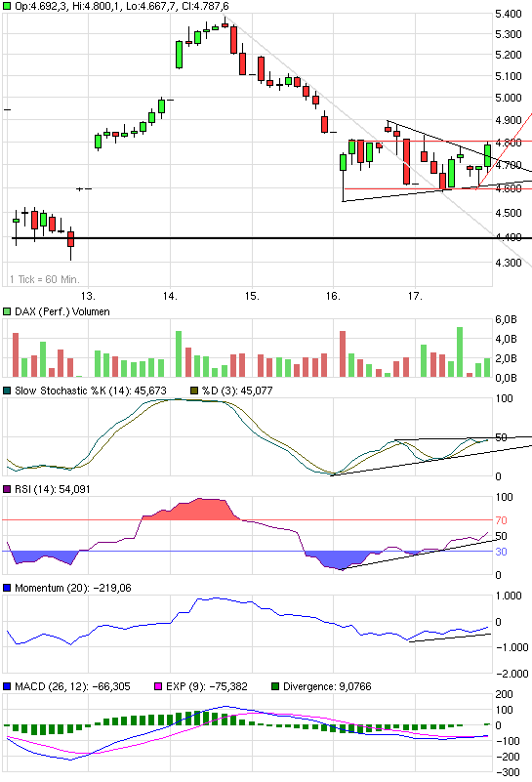Click the Slow Stochastic %K teal swatch
Screen dimensions: 532x782
(x=7, y=391)
